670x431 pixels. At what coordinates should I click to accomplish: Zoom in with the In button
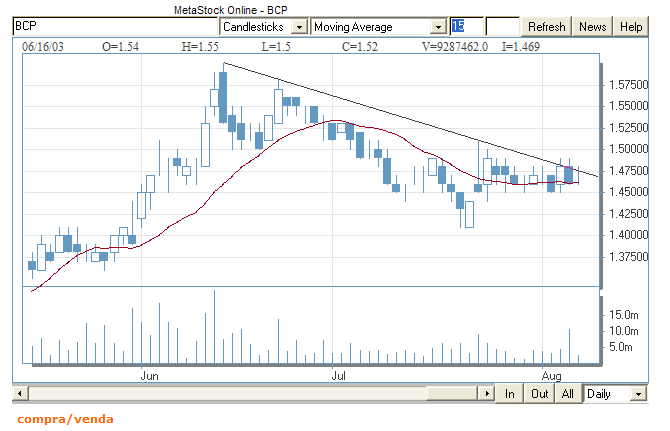click(x=510, y=393)
